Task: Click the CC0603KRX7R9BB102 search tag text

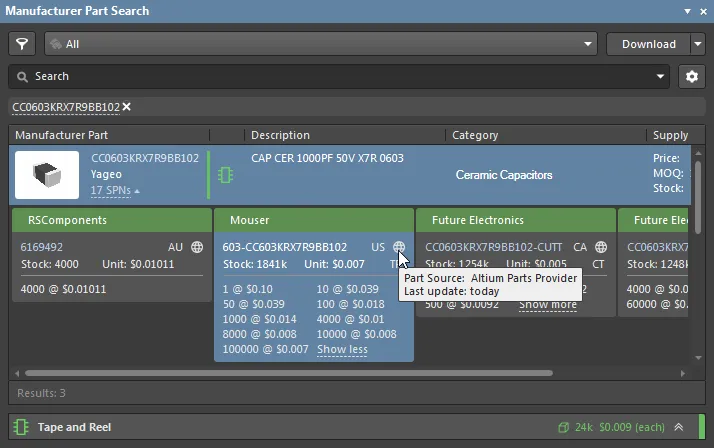Action: point(66,107)
